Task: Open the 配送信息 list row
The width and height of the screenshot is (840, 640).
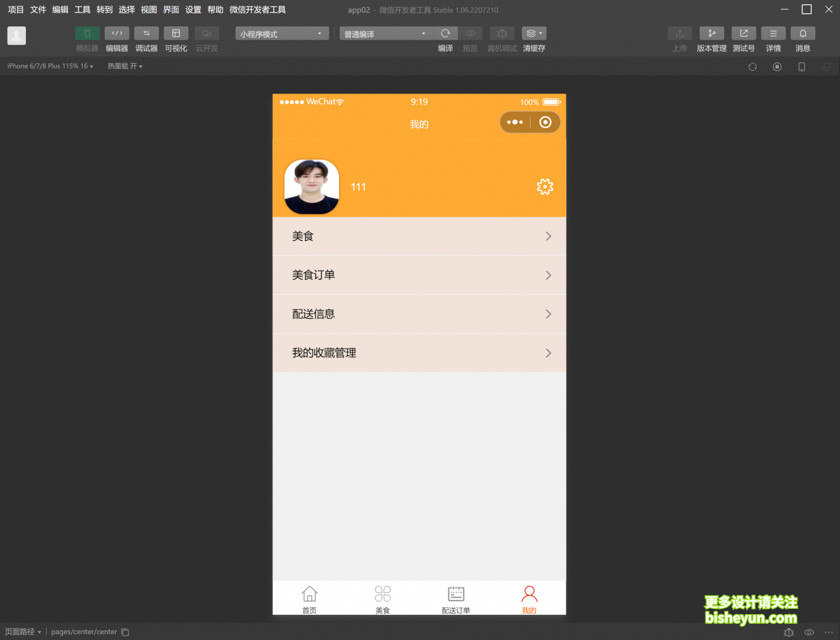Action: coord(419,314)
